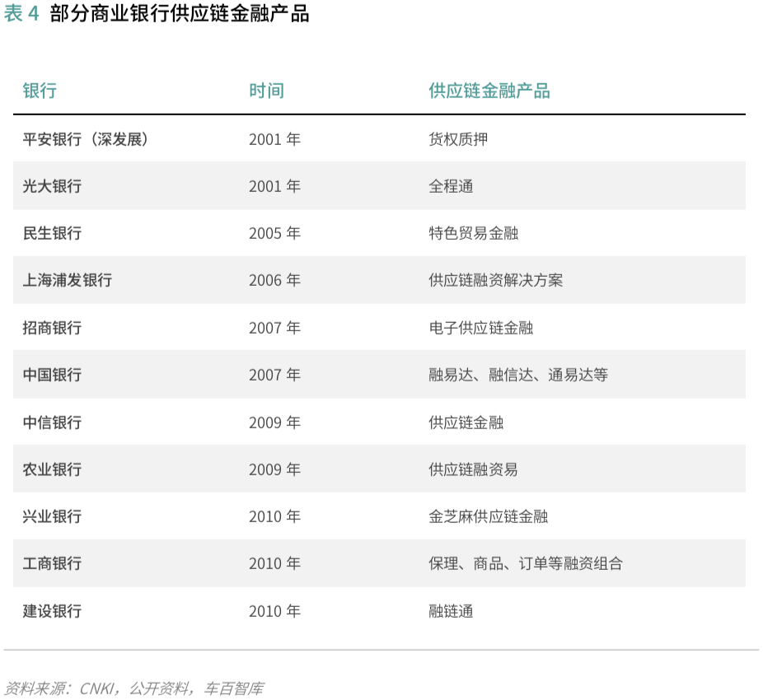Select the 平安银行（深发展） cell
The width and height of the screenshot is (763, 700).
tap(85, 140)
